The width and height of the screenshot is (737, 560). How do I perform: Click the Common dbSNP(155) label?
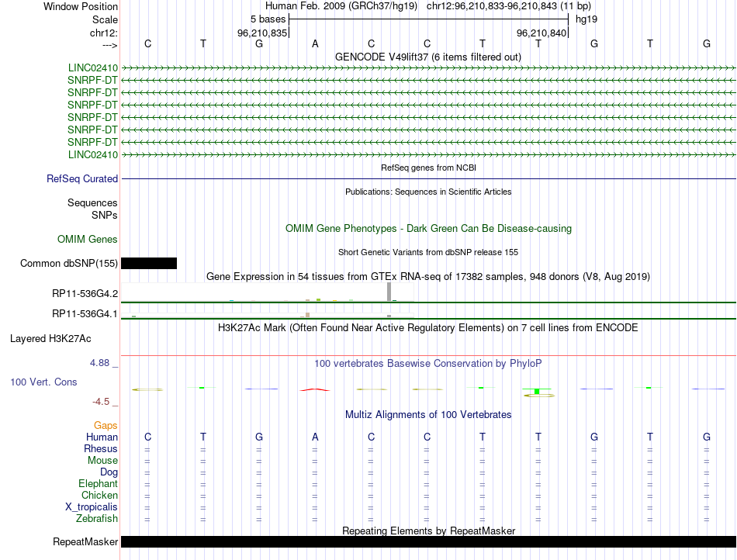click(69, 263)
